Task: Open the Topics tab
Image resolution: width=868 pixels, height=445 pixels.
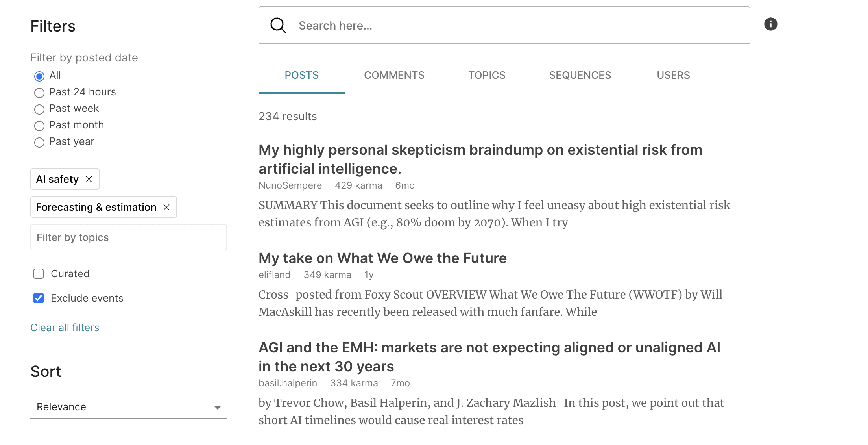Action: [x=486, y=75]
